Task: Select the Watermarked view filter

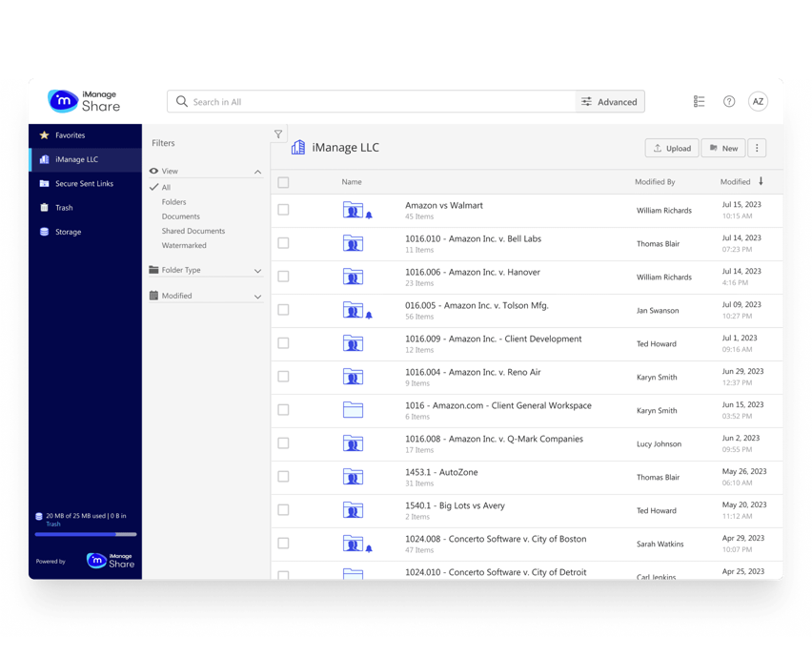Action: (x=184, y=246)
